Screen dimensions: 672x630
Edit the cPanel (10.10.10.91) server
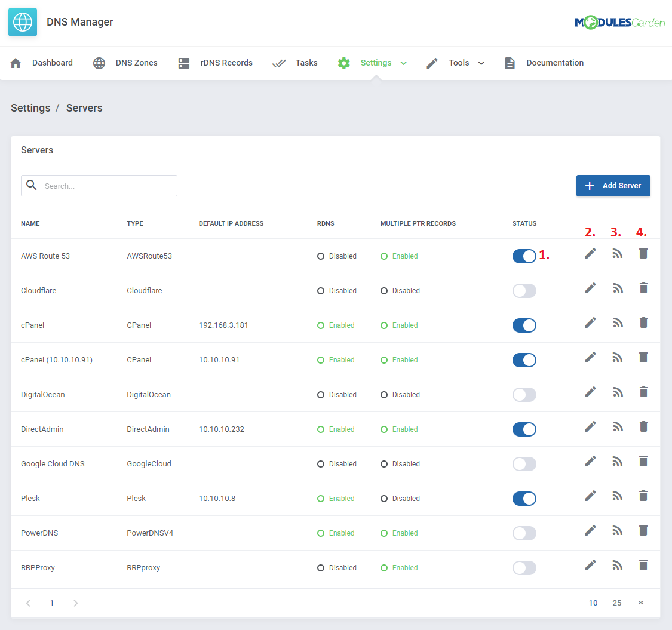tap(590, 358)
